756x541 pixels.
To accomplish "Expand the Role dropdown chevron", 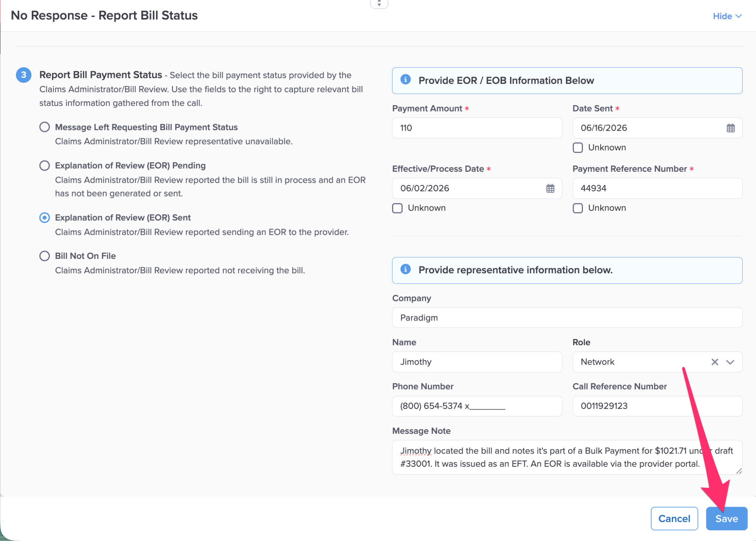I will (730, 362).
